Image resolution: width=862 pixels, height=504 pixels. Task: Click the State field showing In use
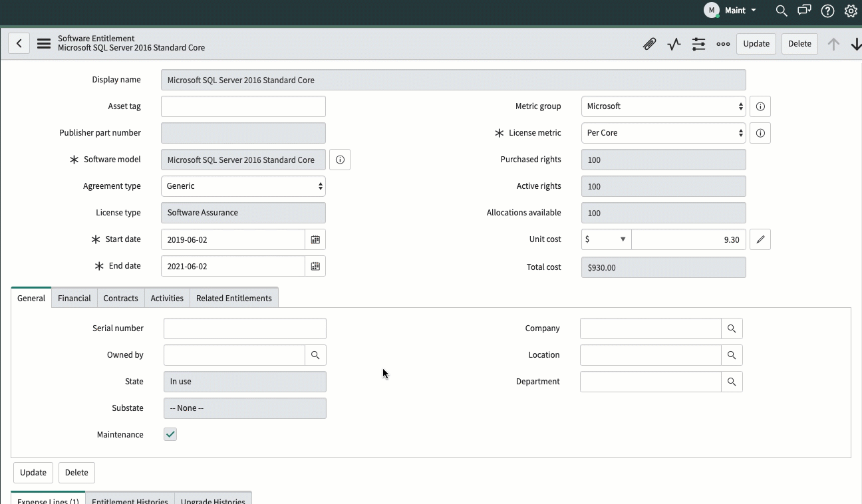tap(245, 382)
